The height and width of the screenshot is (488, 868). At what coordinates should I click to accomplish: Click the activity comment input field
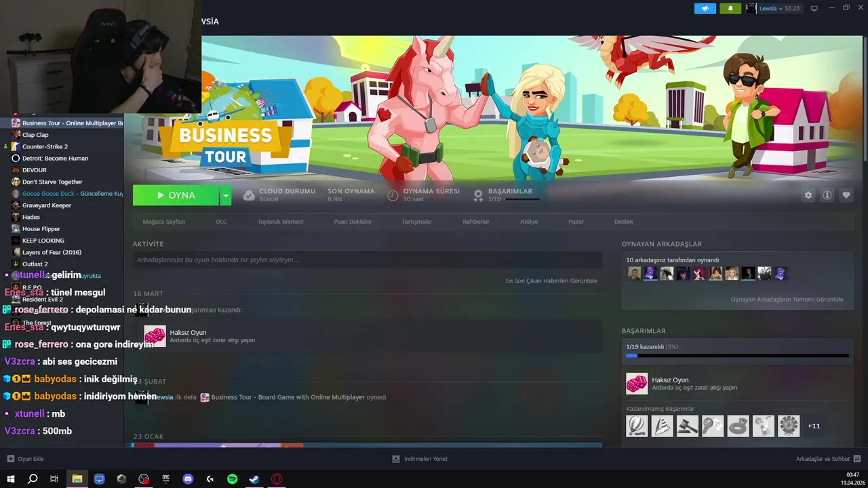tap(368, 260)
